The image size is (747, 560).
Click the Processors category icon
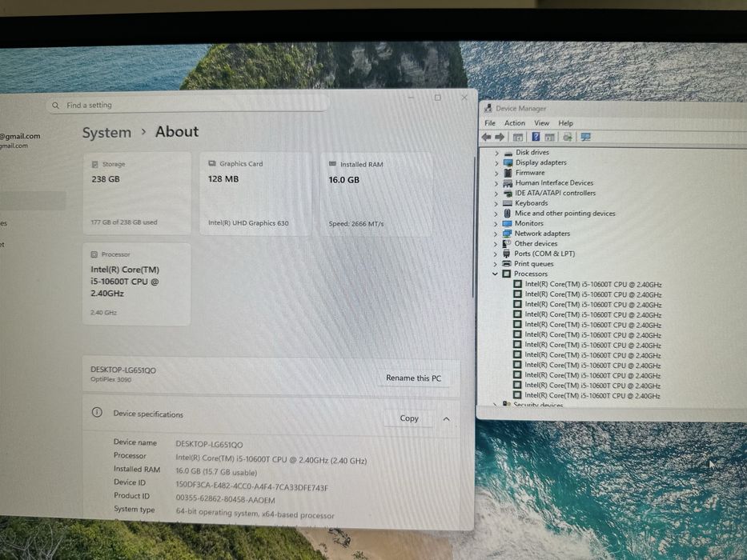click(x=507, y=274)
